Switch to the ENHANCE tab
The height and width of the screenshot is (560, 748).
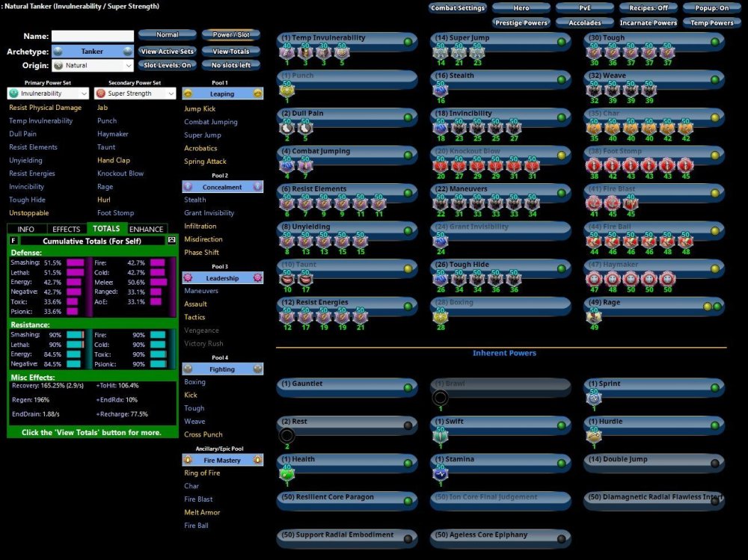pos(147,229)
